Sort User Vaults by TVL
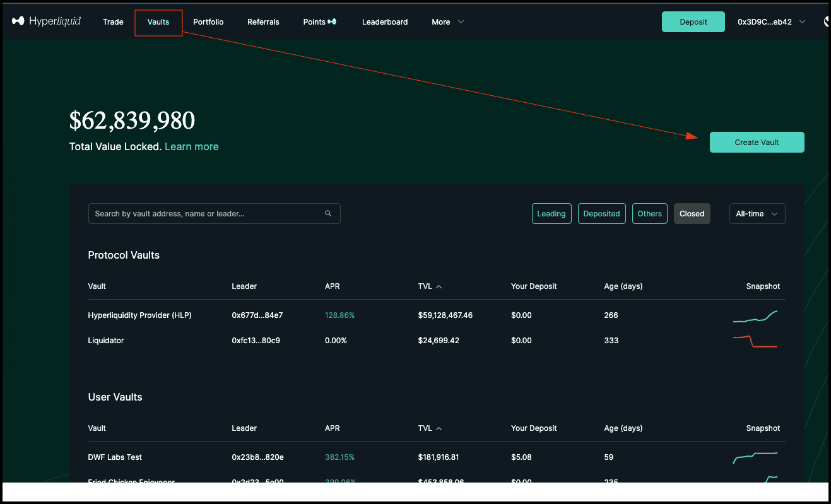The height and width of the screenshot is (504, 831). pyautogui.click(x=430, y=428)
